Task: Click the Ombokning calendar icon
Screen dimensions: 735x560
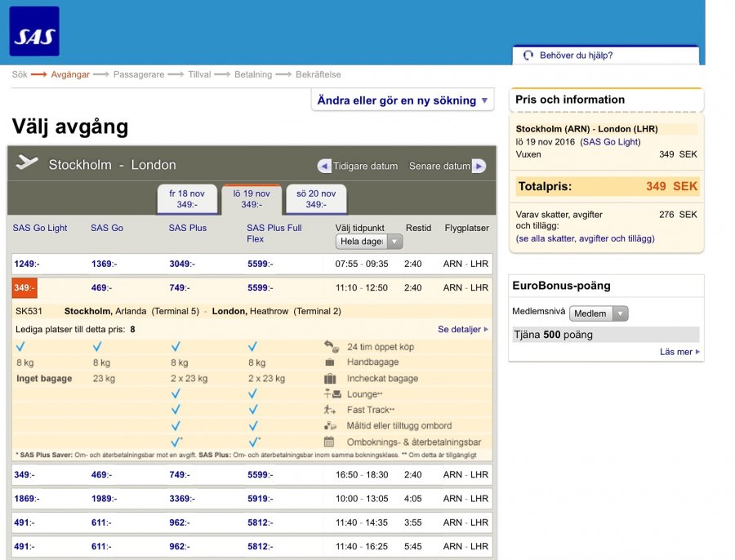Action: click(330, 442)
